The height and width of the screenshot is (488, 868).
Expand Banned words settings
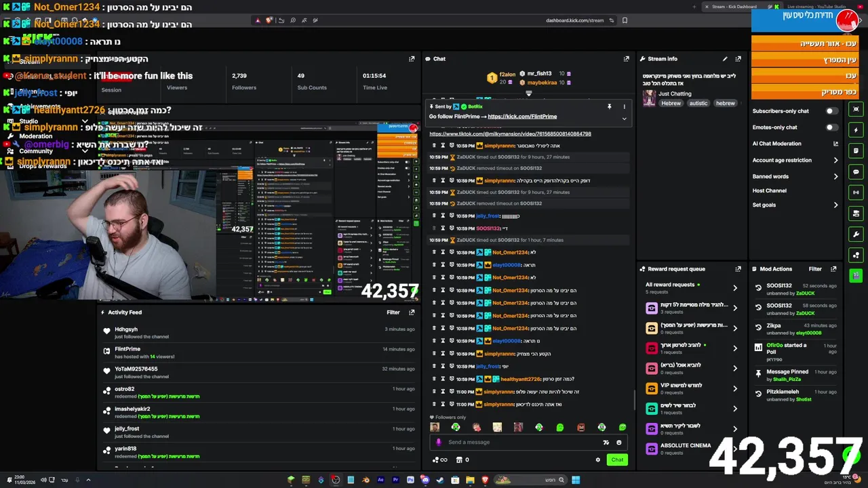[x=835, y=176]
